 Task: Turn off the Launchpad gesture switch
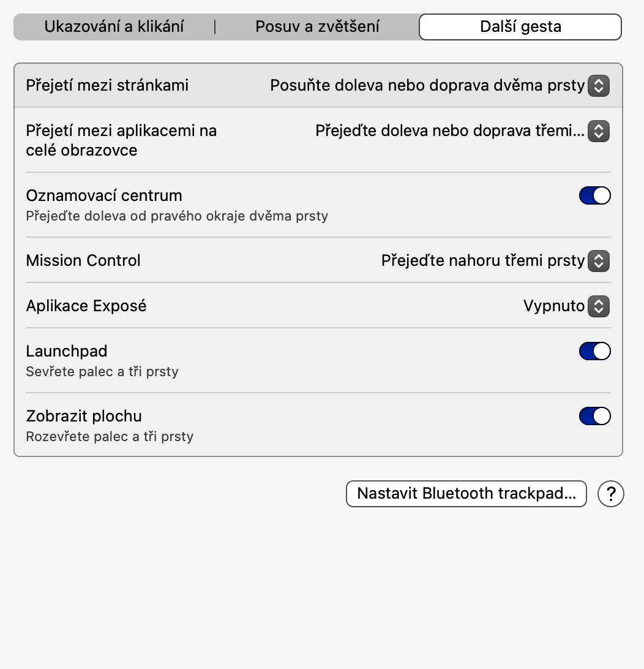tap(594, 352)
